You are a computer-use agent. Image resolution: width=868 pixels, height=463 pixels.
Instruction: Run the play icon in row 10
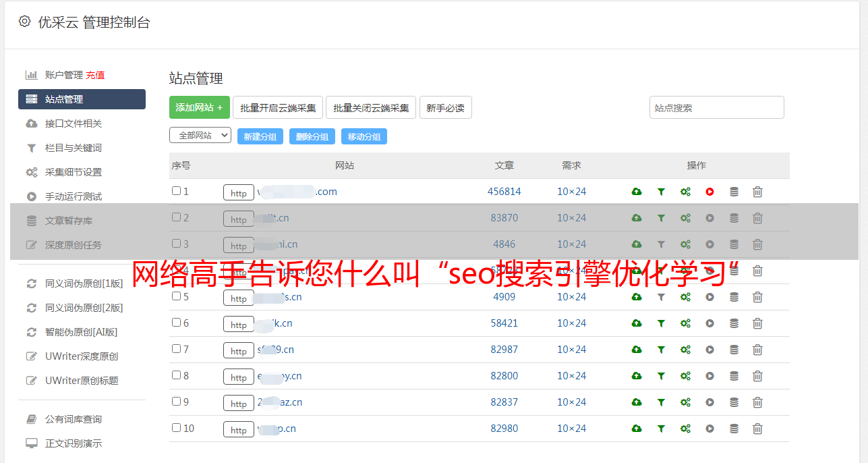pyautogui.click(x=710, y=429)
